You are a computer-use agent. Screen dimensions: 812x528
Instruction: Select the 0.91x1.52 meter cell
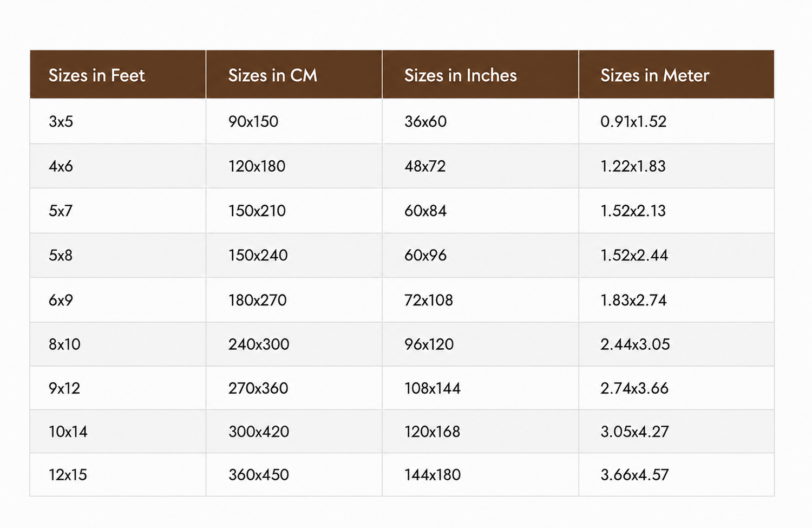(x=677, y=121)
